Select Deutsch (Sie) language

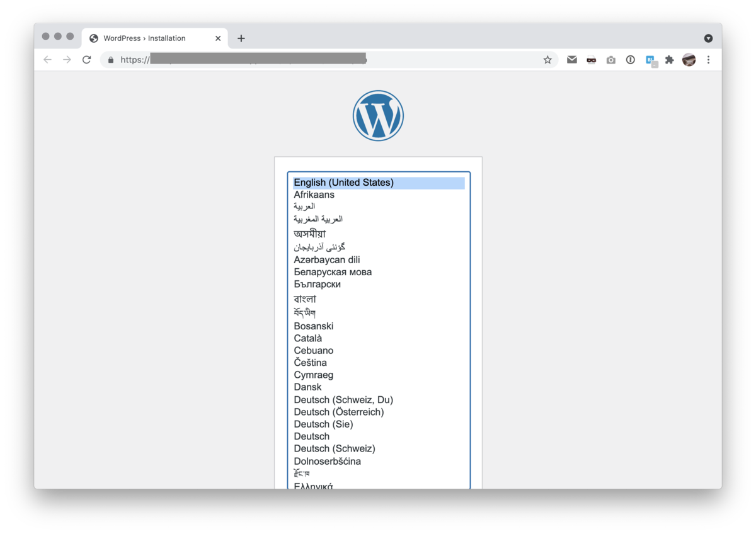(379, 424)
